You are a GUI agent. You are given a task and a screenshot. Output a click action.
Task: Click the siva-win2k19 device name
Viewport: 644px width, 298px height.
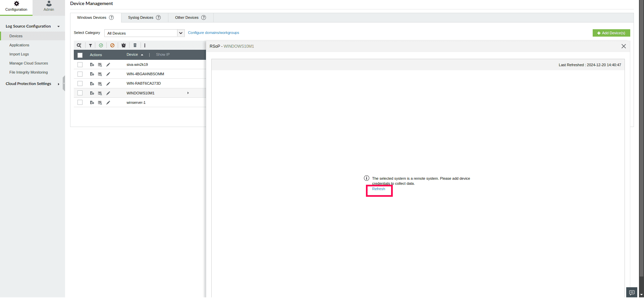(x=137, y=65)
